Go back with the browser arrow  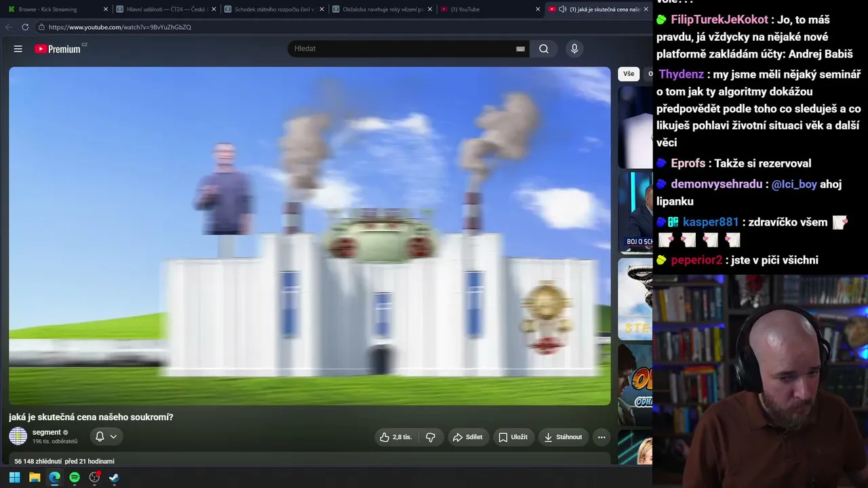point(9,27)
